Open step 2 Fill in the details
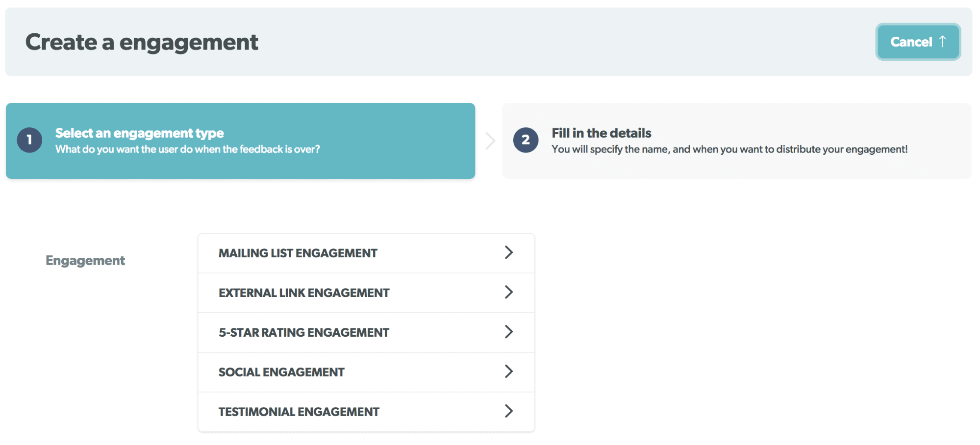Screen dimensions: 980x445 point(736,141)
